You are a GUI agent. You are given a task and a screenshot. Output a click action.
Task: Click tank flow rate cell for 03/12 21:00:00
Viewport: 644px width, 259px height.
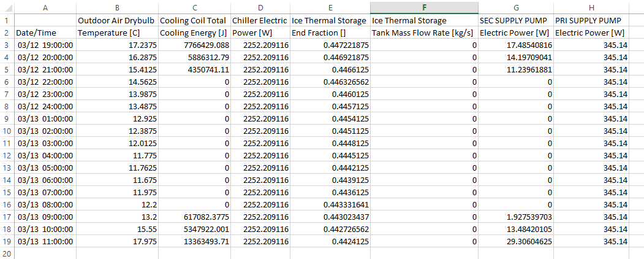(x=424, y=69)
